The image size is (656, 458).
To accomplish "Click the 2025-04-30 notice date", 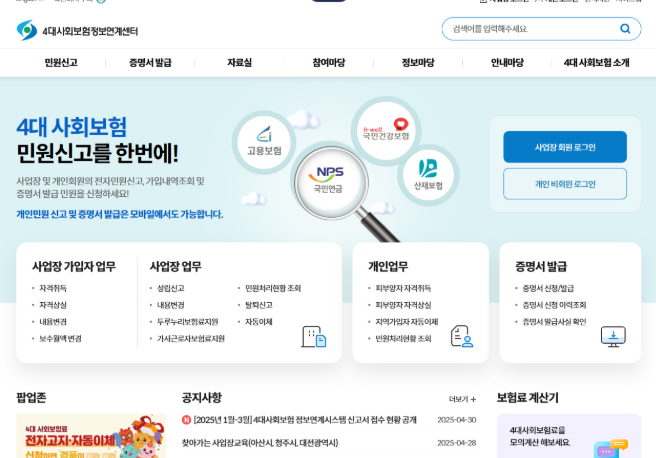I will click(x=456, y=420).
